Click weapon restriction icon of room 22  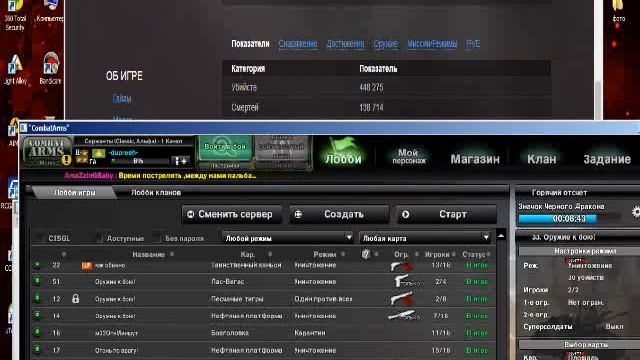point(401,266)
